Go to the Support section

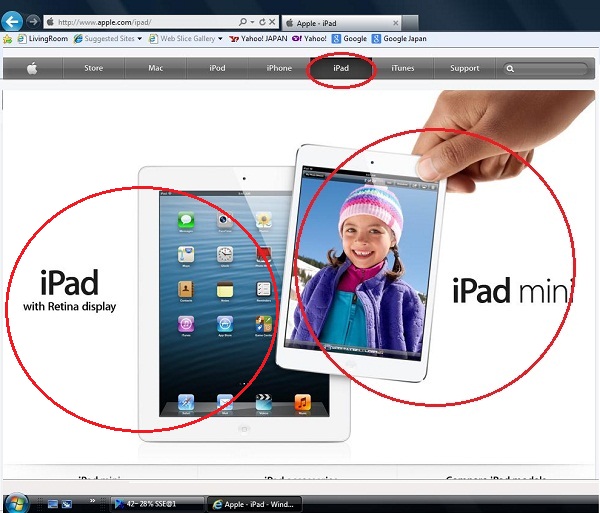coord(465,68)
